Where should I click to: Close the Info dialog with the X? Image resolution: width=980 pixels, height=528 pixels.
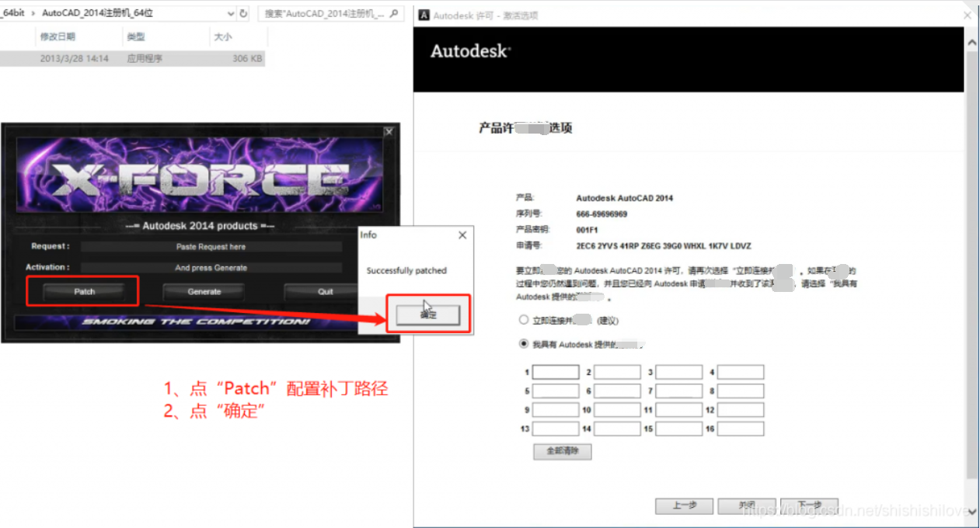[x=462, y=234]
